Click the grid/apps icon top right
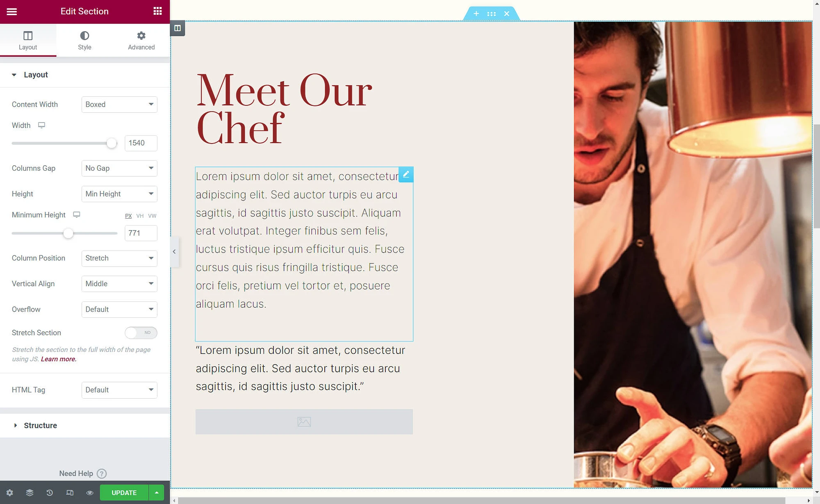 pos(157,11)
